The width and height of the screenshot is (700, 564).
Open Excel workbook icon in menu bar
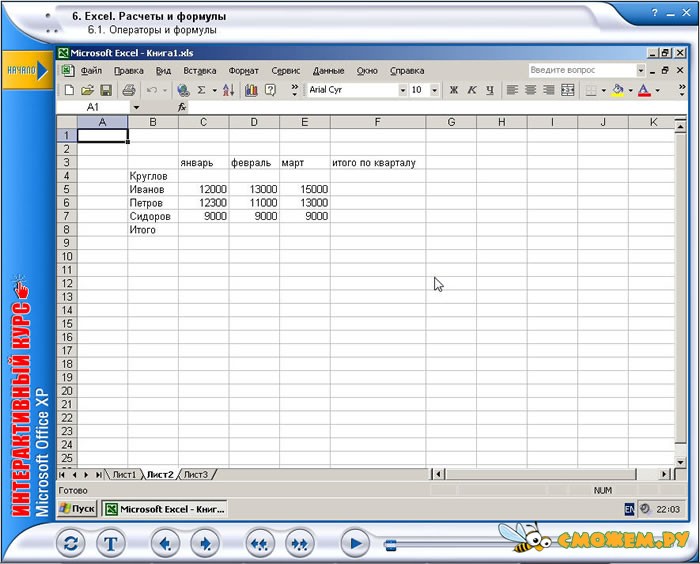pos(67,71)
